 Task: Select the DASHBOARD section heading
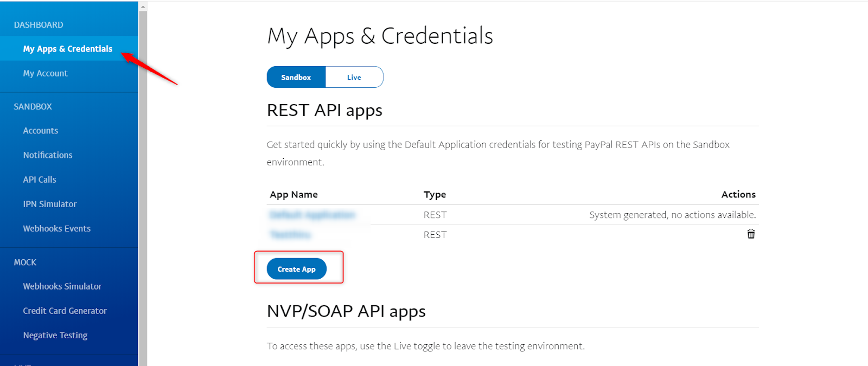click(x=39, y=25)
